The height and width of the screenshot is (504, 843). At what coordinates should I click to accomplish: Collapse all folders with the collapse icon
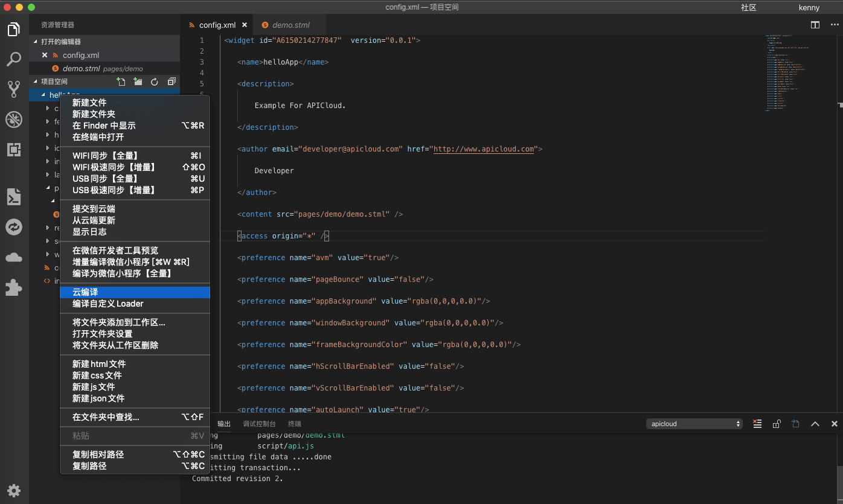pos(171,81)
